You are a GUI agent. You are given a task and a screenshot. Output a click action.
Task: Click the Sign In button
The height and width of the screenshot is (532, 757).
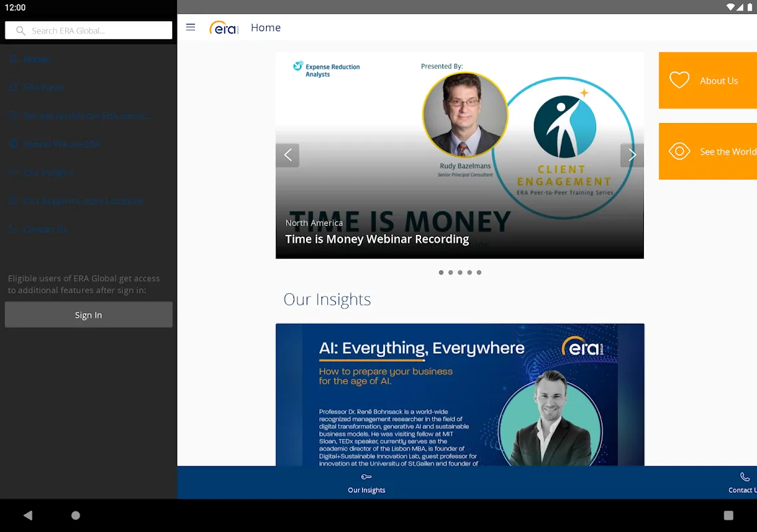(88, 315)
